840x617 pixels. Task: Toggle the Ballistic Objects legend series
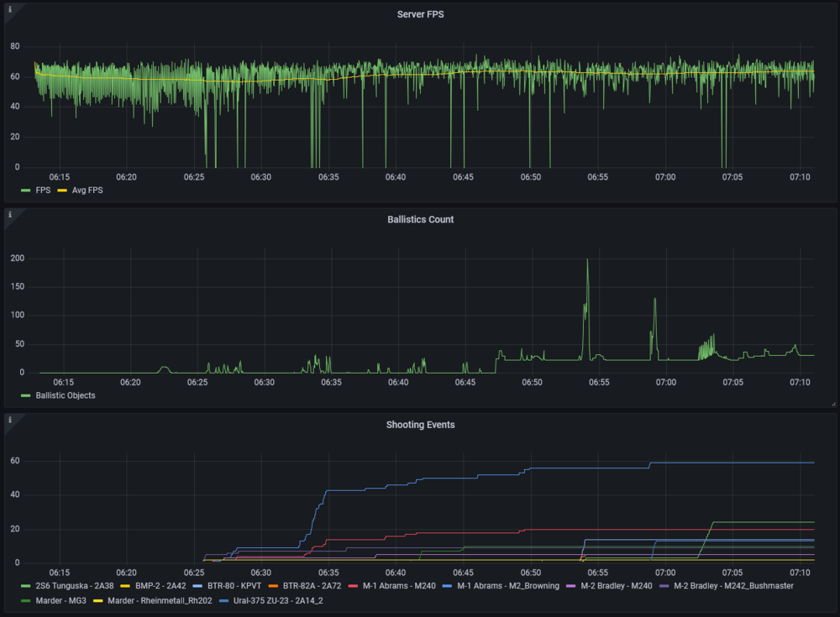coord(66,395)
